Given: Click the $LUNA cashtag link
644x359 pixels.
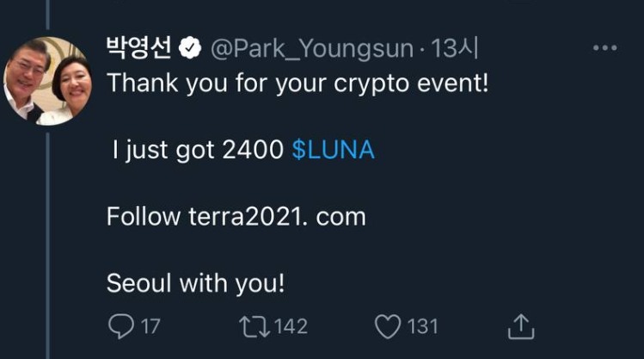Looking at the screenshot, I should point(334,150).
